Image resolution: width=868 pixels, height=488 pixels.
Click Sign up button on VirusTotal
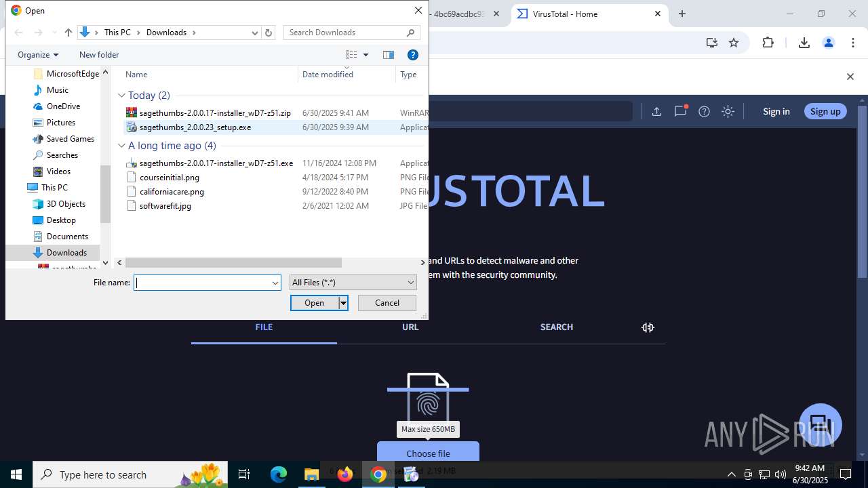(825, 112)
